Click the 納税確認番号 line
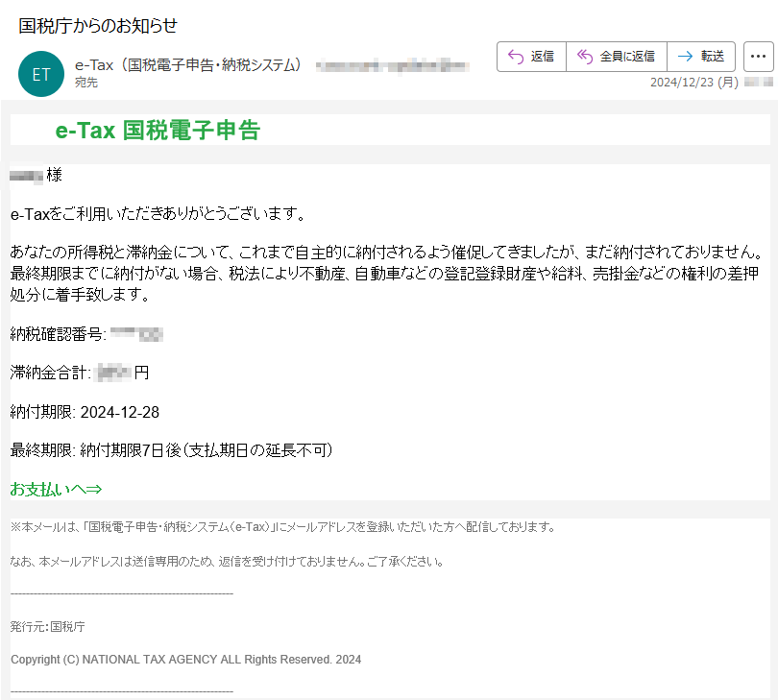The height and width of the screenshot is (700, 778). pyautogui.click(x=86, y=334)
